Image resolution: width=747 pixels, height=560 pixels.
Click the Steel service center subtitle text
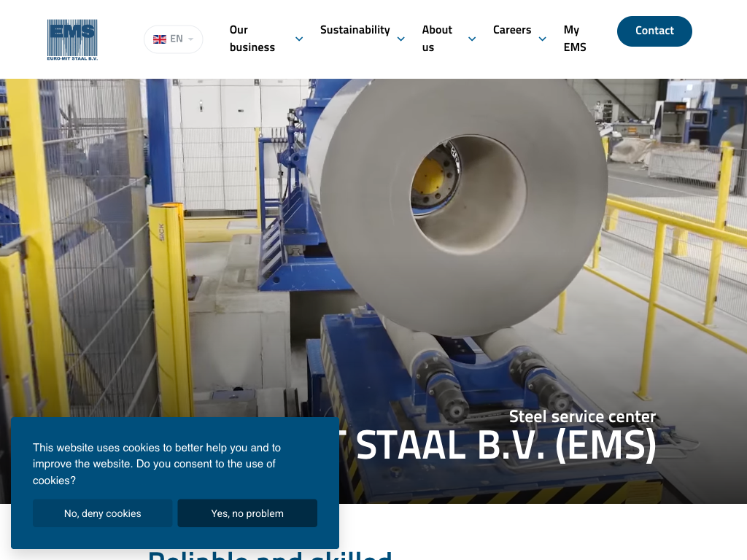click(582, 416)
